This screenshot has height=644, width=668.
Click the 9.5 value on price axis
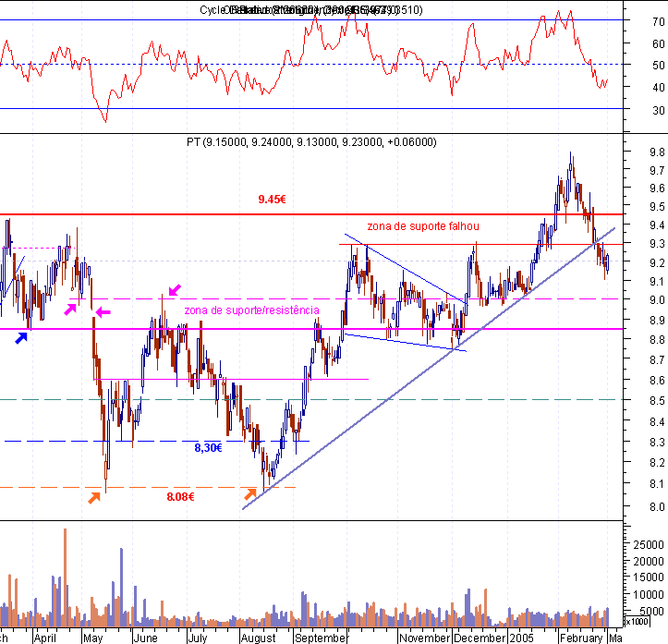coord(657,207)
